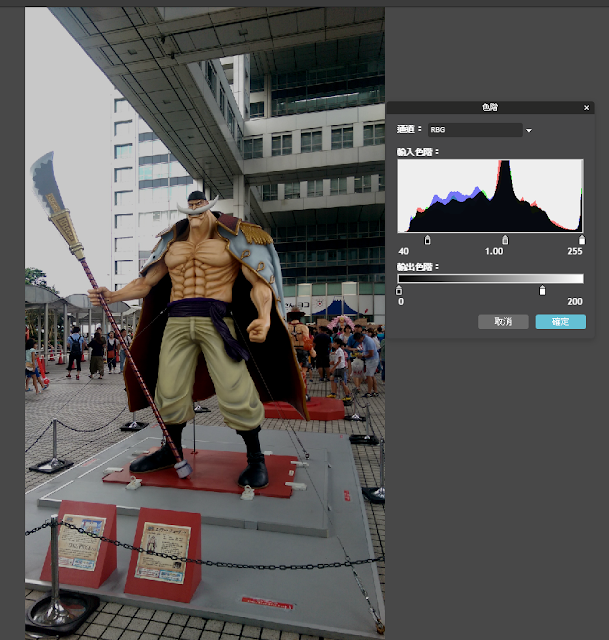Select the input midtone gamma slider handle

point(505,240)
